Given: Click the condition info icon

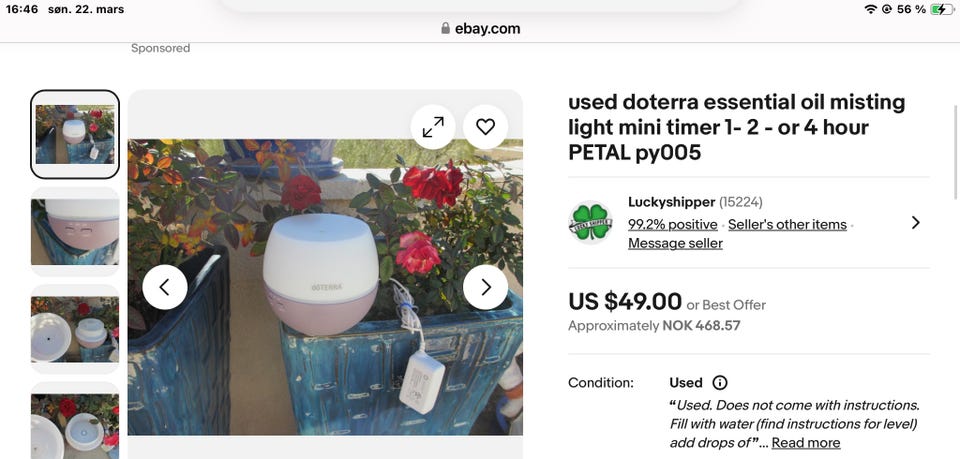Looking at the screenshot, I should click(720, 383).
